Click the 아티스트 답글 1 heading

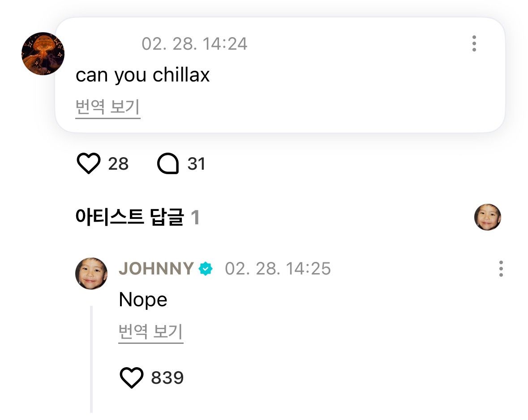pyautogui.click(x=137, y=218)
